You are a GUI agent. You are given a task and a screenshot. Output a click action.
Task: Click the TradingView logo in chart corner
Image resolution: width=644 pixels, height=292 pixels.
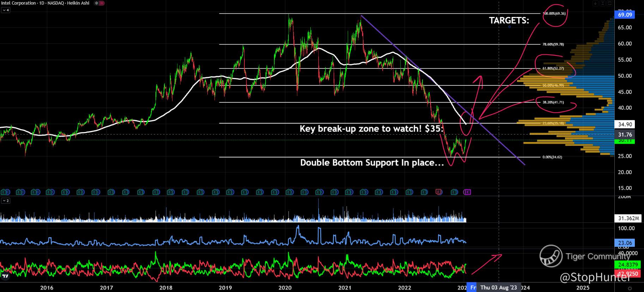click(5, 276)
